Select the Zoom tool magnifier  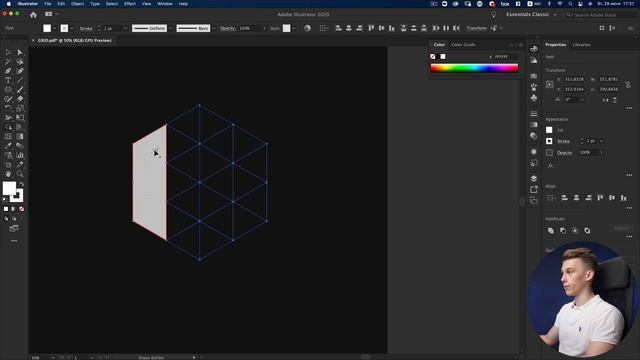click(20, 174)
